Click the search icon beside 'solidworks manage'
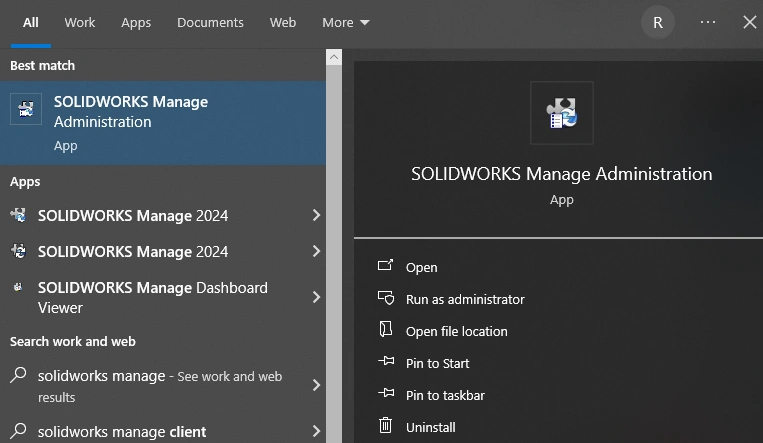The width and height of the screenshot is (763, 443). 18,375
